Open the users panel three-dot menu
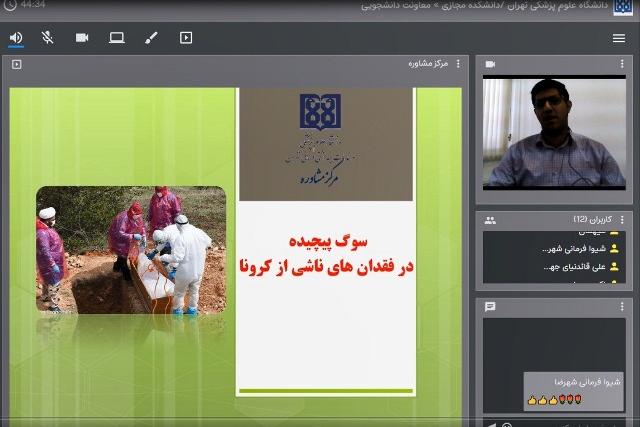Screen dimensions: 640x427 point(621,219)
